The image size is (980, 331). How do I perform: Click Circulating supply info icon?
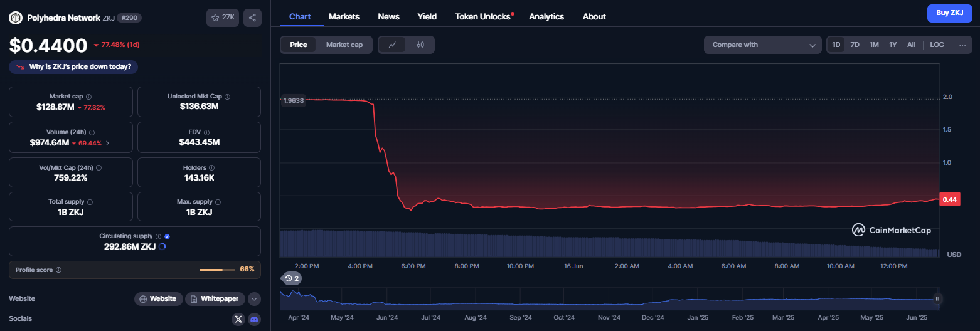point(158,236)
